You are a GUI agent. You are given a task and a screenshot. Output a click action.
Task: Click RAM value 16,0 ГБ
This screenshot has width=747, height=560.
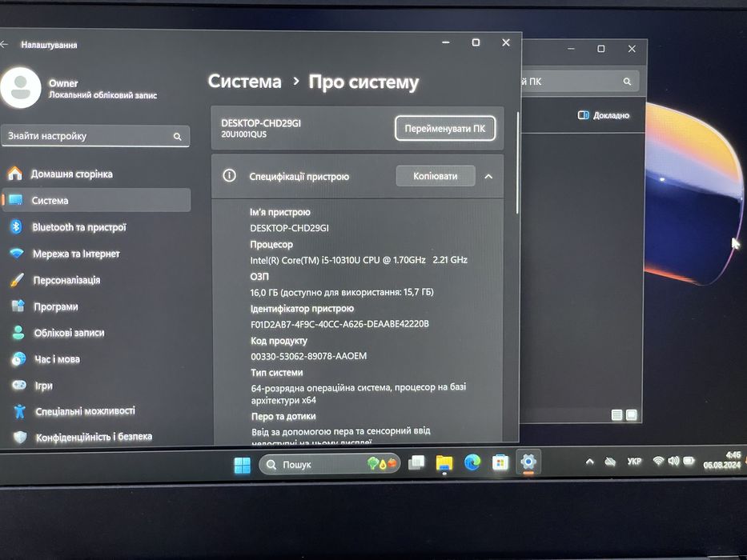(342, 292)
